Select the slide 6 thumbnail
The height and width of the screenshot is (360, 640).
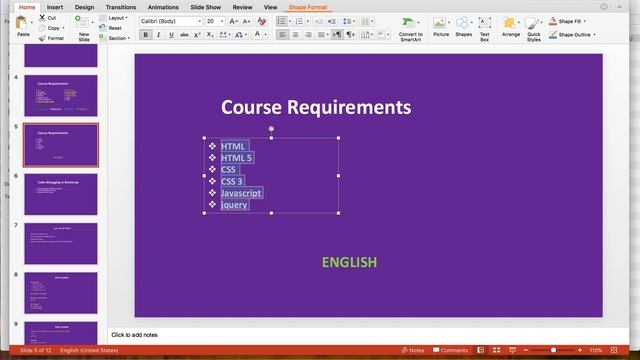tap(61, 194)
